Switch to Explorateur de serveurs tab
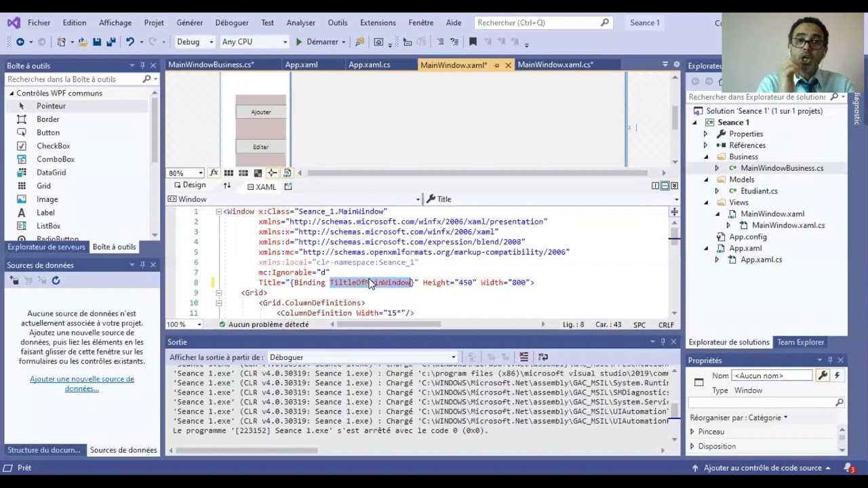Screen dimensions: 868x488 (46, 247)
